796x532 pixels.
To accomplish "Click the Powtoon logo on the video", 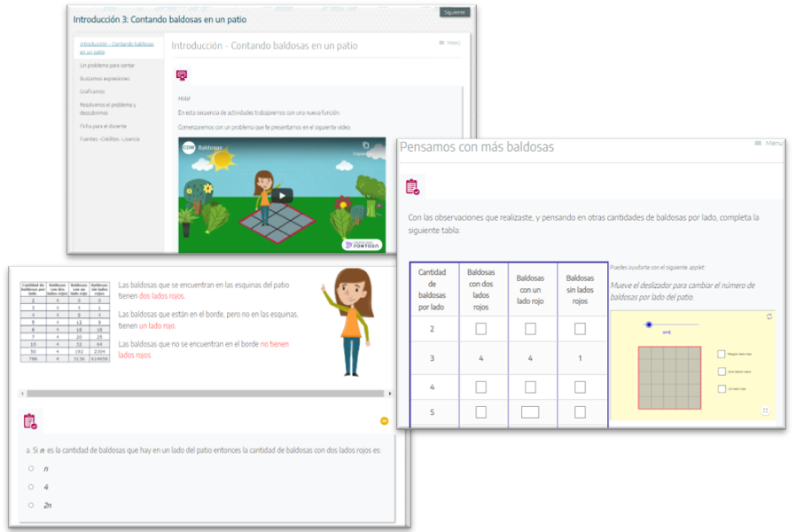I will pos(362,245).
